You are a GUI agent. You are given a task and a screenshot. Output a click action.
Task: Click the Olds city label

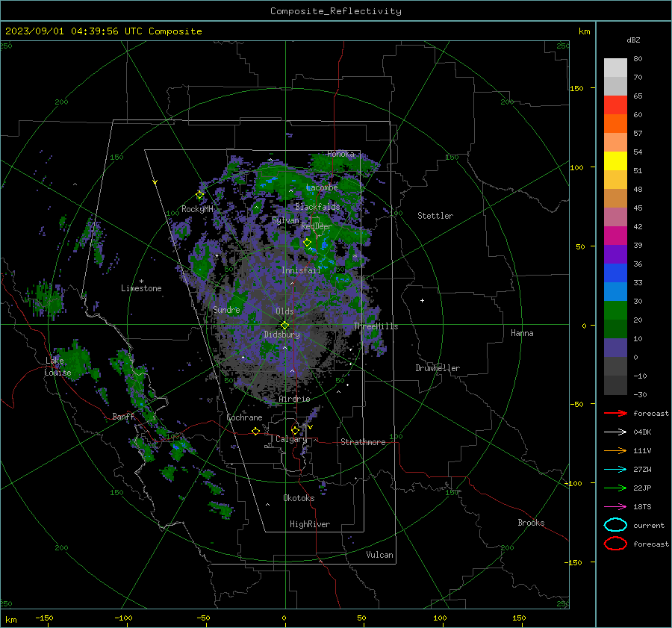(284, 311)
